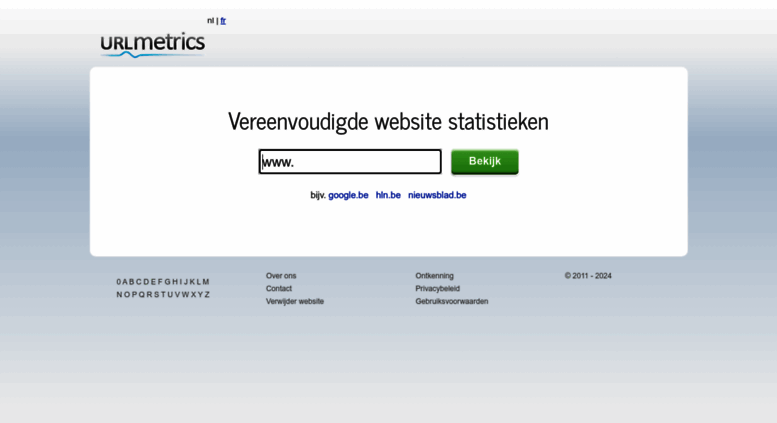Browse sites starting with I
This screenshot has height=423, width=777.
pos(180,282)
